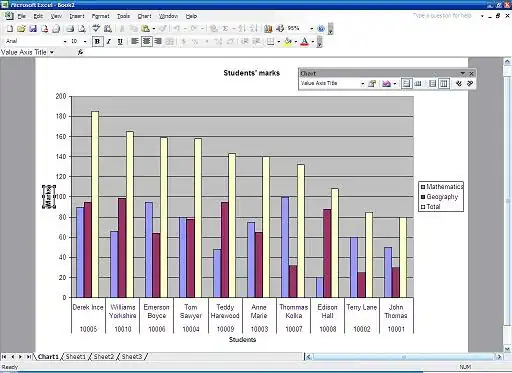Click the Spelling check icon
The height and width of the screenshot is (373, 512).
[x=96, y=29]
